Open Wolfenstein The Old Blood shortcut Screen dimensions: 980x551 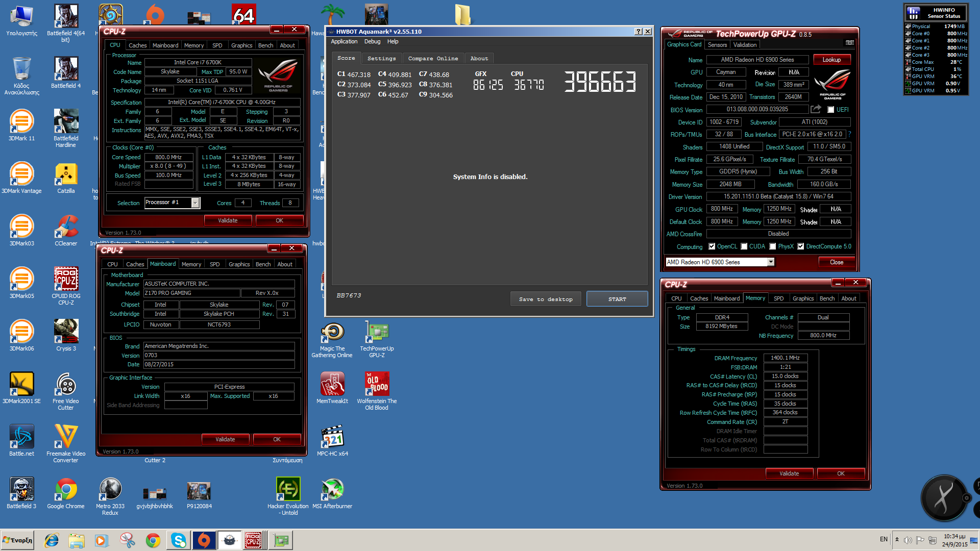coord(377,391)
